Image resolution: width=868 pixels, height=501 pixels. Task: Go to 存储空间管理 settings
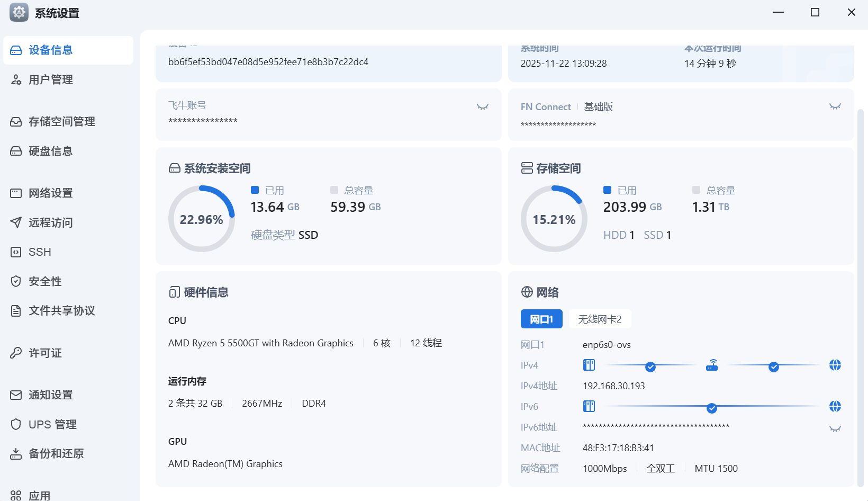(61, 122)
